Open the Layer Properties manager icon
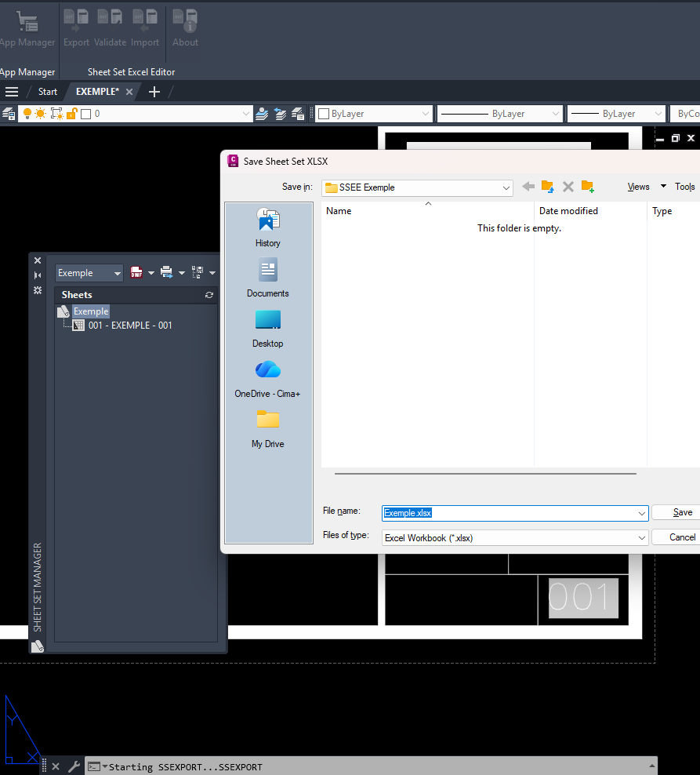Screen dimensions: 700x775 pos(9,115)
